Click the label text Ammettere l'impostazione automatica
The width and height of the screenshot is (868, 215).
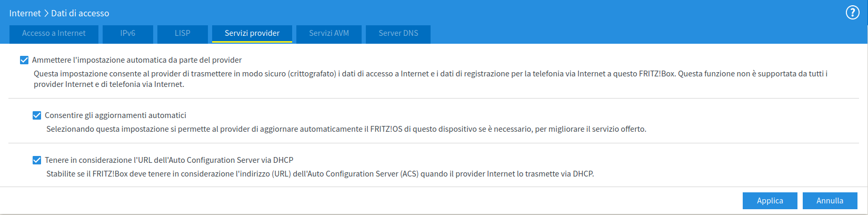pyautogui.click(x=137, y=60)
